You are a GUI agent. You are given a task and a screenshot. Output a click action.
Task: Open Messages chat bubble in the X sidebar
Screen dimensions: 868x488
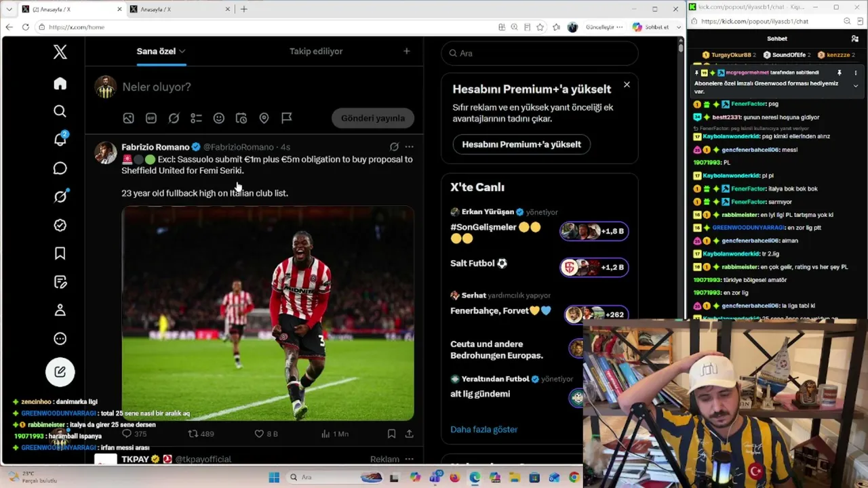[x=60, y=168]
